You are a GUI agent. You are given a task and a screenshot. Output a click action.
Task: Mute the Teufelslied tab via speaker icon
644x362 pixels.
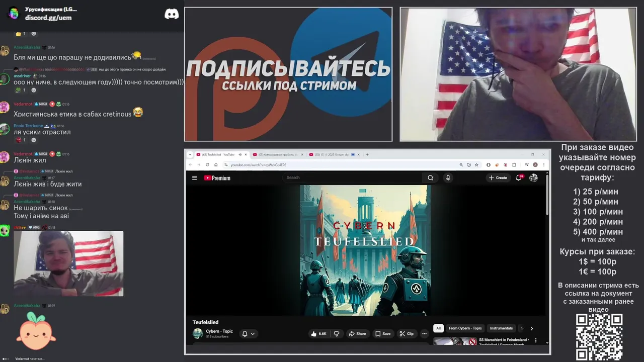[240, 154]
